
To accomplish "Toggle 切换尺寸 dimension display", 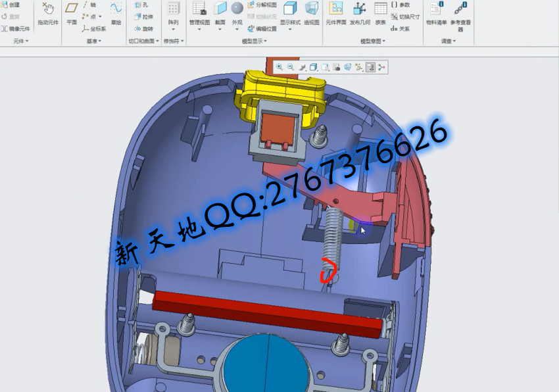I will 404,16.
